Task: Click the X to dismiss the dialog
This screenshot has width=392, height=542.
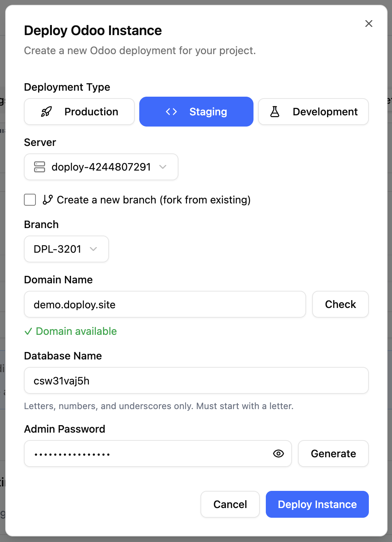Action: (x=369, y=23)
